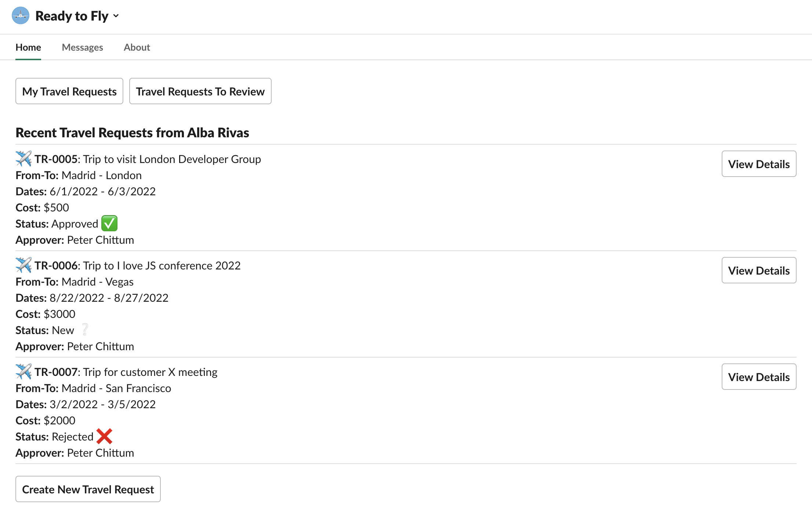812x511 pixels.
Task: View details for the London trip TR-0005
Action: (759, 164)
